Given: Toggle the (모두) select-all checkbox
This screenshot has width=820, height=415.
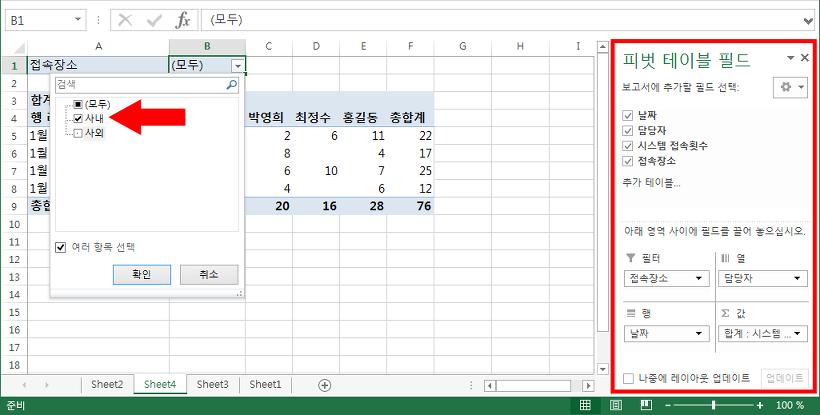Looking at the screenshot, I should pyautogui.click(x=78, y=105).
